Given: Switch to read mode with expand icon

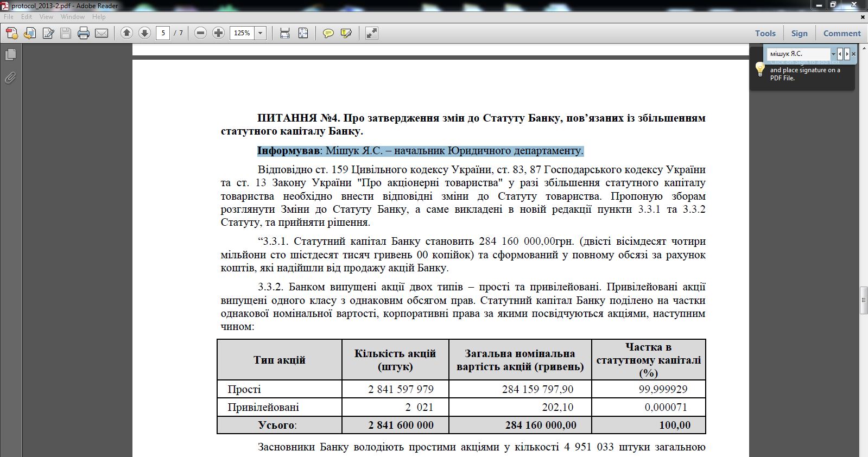Looking at the screenshot, I should (x=371, y=34).
